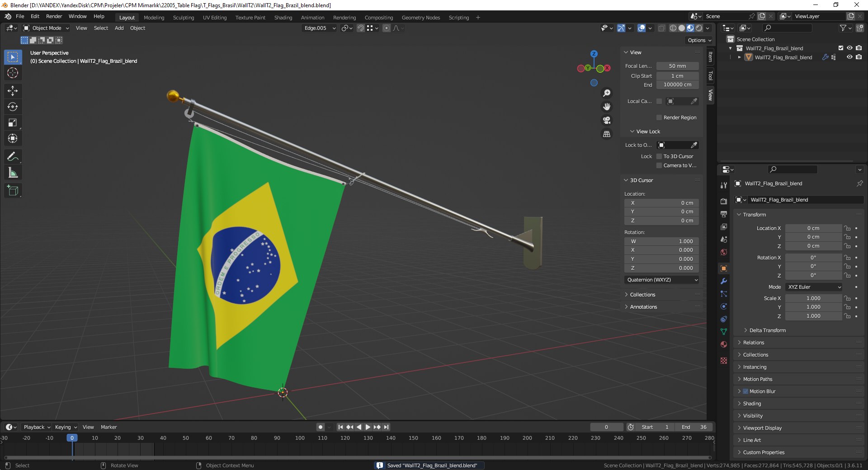Switch sidebar to the Item tab
Screen dimensions: 868x470
click(x=710, y=56)
